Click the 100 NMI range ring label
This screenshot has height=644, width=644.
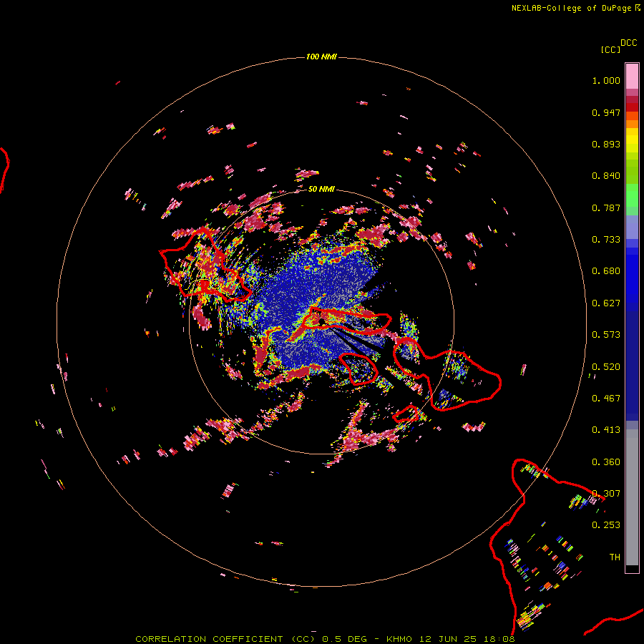tap(321, 57)
